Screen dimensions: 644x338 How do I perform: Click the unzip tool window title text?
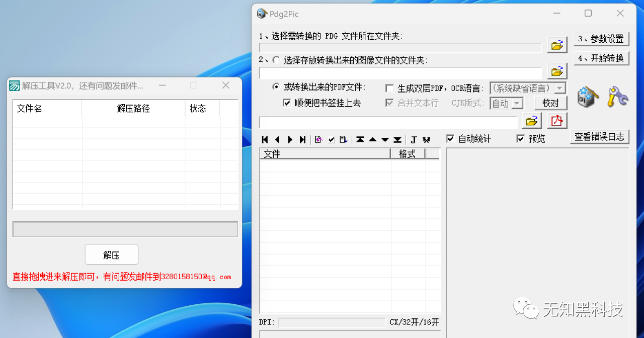click(x=83, y=86)
